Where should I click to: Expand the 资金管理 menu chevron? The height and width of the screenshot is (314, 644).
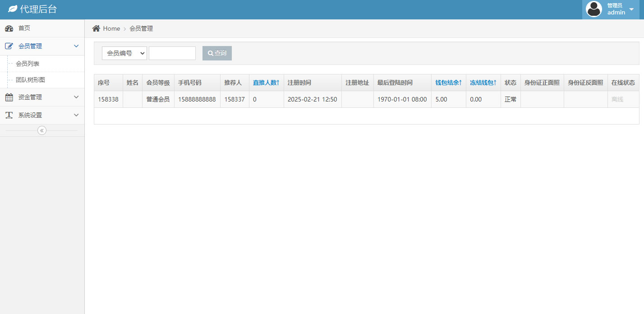[x=76, y=97]
